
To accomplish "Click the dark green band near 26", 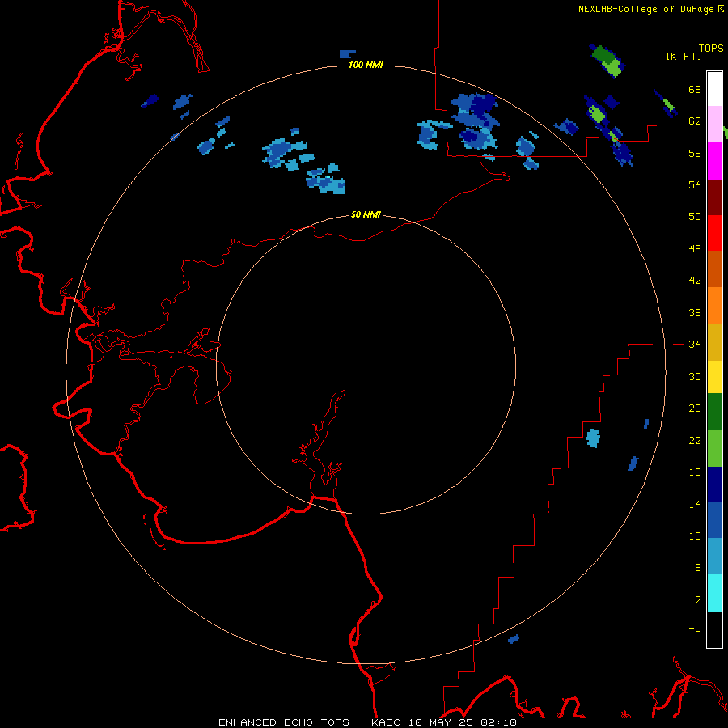I will click(x=714, y=412).
